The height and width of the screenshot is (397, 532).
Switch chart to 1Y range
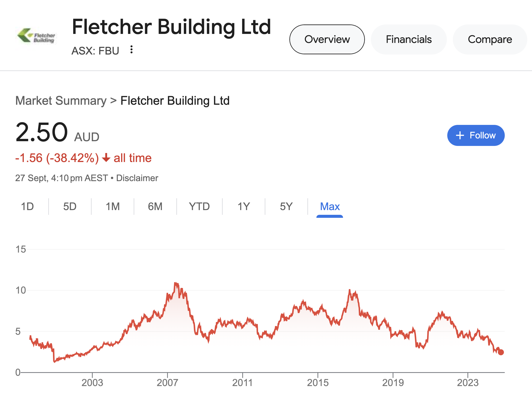[x=243, y=207]
